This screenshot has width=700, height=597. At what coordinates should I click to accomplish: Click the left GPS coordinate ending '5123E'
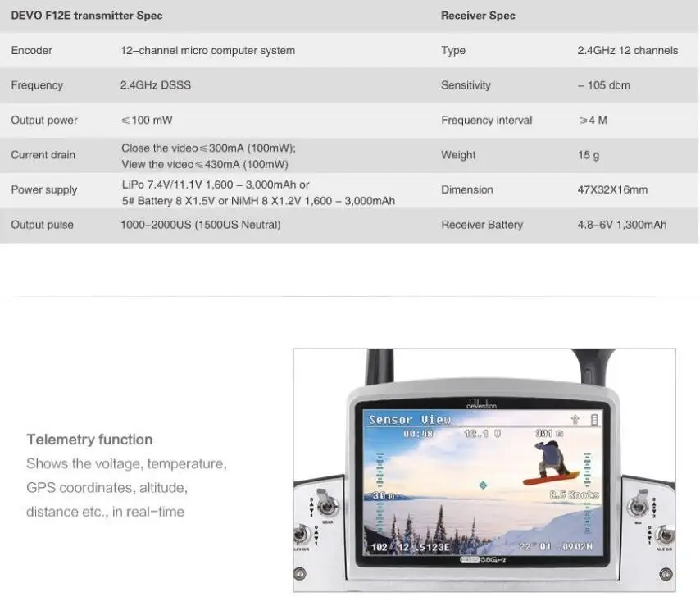pyautogui.click(x=411, y=548)
